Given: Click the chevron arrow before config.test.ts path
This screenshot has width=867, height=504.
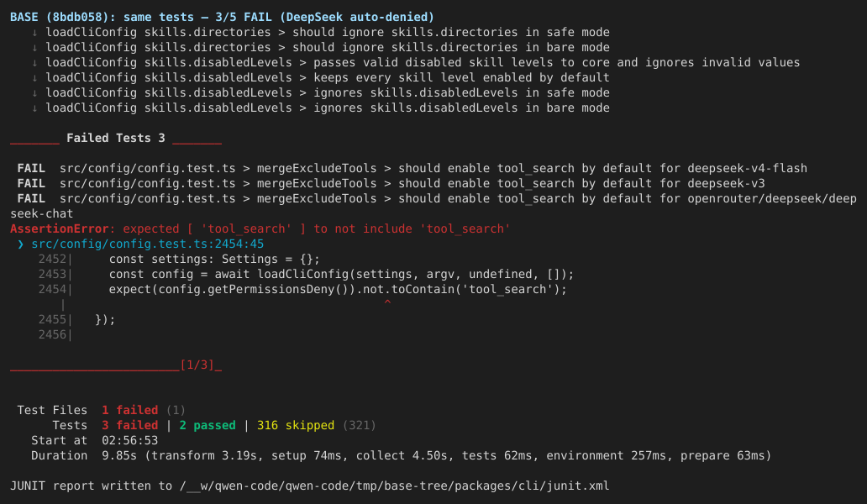Looking at the screenshot, I should [20, 244].
